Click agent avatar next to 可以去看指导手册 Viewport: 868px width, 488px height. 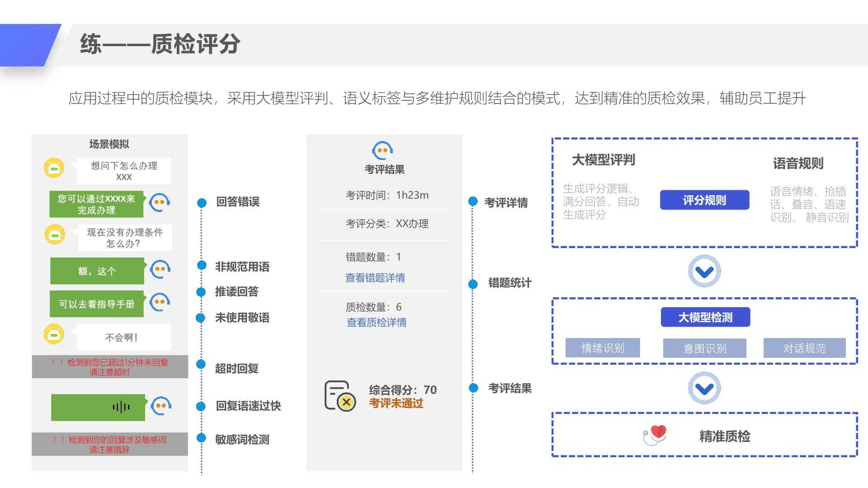click(x=160, y=302)
